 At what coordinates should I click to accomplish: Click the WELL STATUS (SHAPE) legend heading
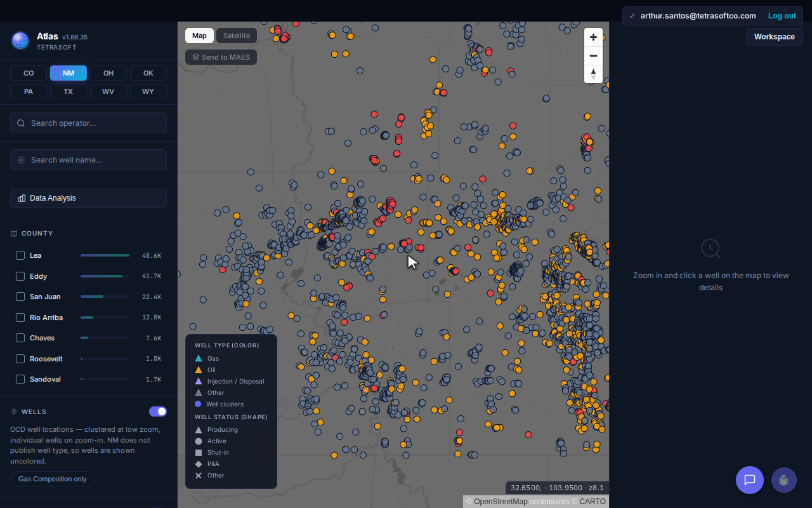231,417
